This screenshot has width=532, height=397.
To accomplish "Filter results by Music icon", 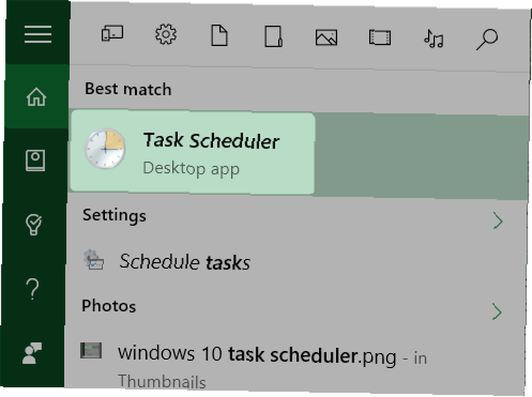I will click(x=434, y=38).
